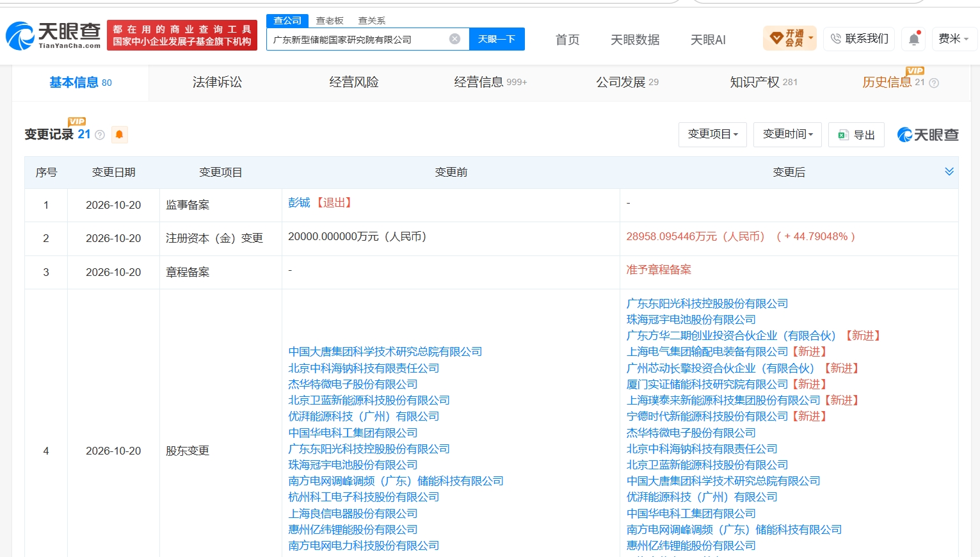Open the 开通会员 VIP dropdown
The width and height of the screenshot is (980, 557).
point(790,38)
